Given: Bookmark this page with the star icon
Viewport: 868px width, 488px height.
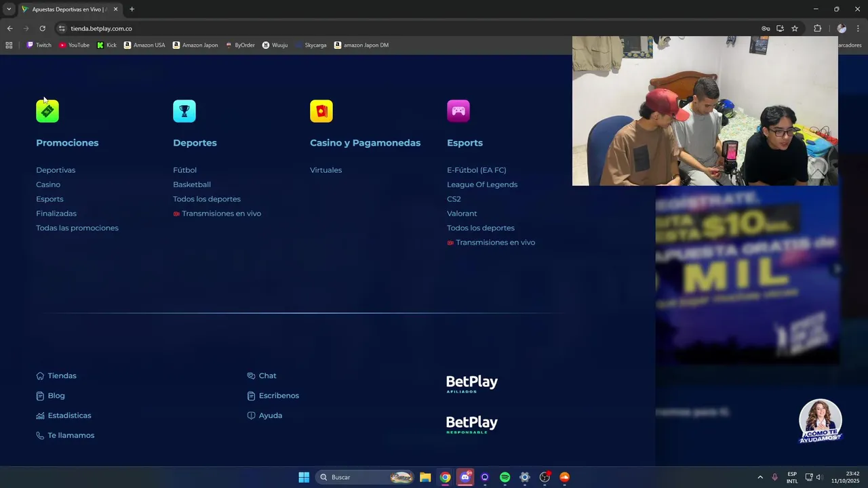Looking at the screenshot, I should pyautogui.click(x=795, y=28).
